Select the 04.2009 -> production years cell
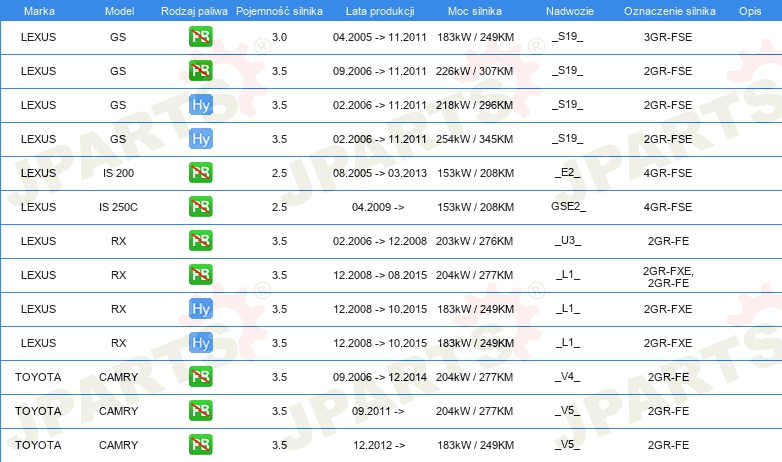Screen dimensions: 782x462 378,207
